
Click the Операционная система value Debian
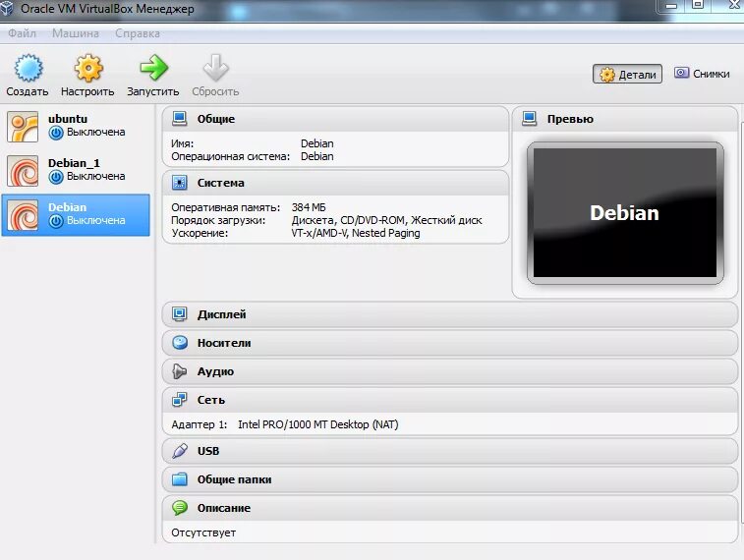(316, 156)
